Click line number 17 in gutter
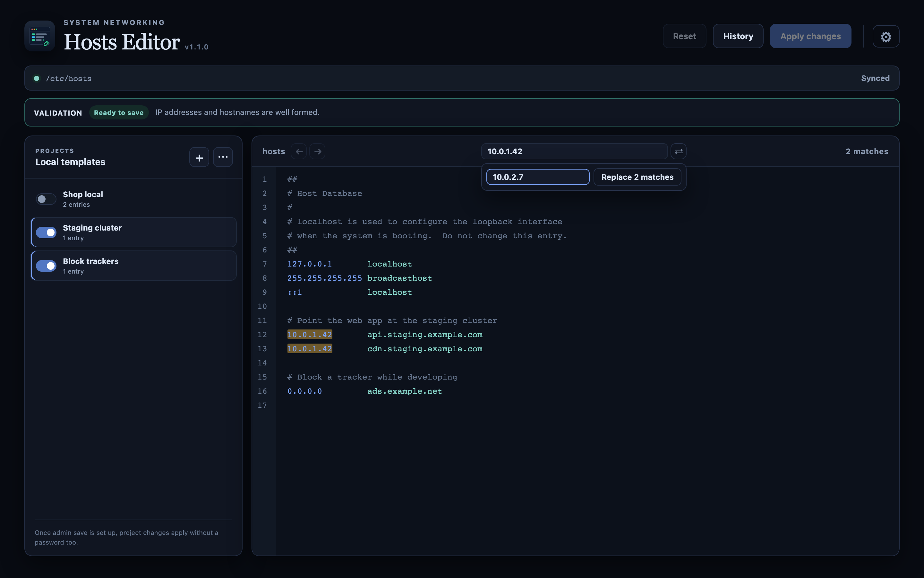924x578 pixels. click(x=262, y=405)
